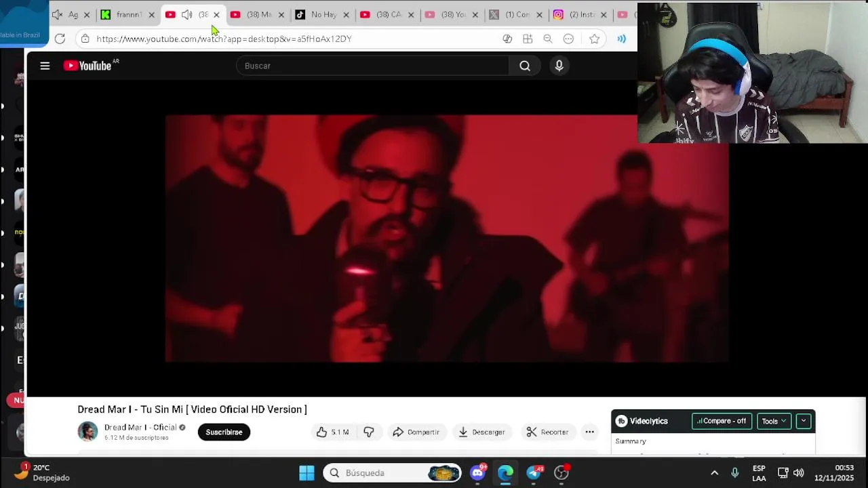Open network settings tray icon

(783, 473)
